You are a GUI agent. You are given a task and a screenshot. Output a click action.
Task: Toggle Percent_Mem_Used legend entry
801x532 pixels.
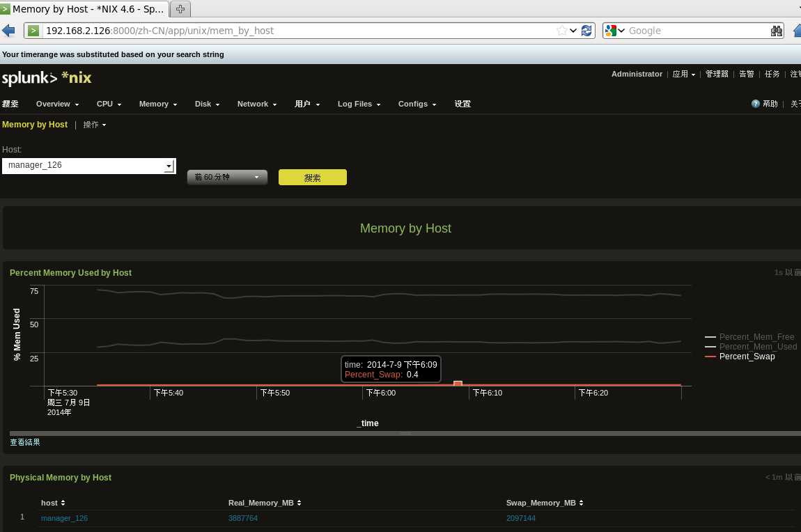750,347
